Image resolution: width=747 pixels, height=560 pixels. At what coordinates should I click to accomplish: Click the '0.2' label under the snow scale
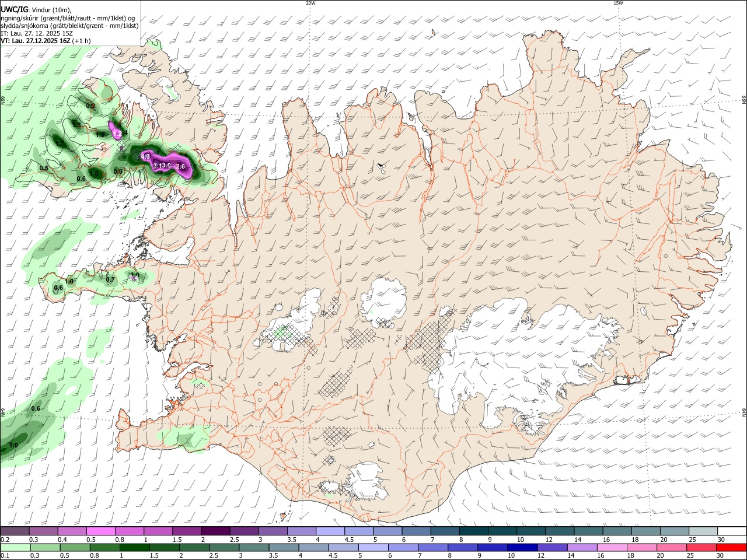(x=5, y=540)
